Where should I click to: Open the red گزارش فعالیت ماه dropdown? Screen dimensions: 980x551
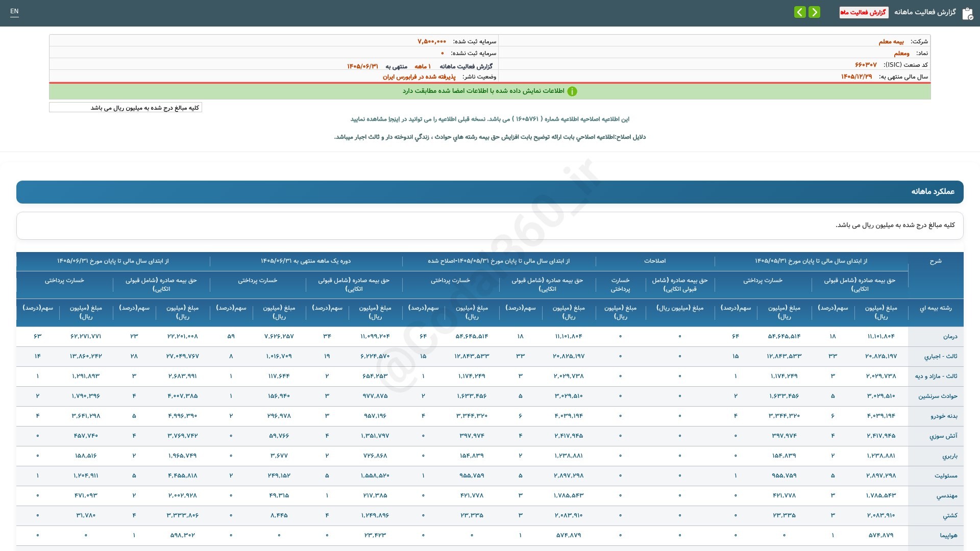(864, 12)
